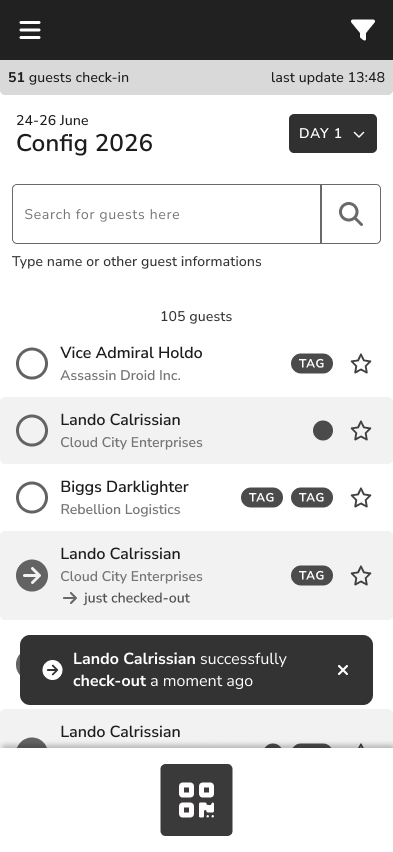Expand the DAY 1 dropdown
The height and width of the screenshot is (852, 393).
(333, 134)
